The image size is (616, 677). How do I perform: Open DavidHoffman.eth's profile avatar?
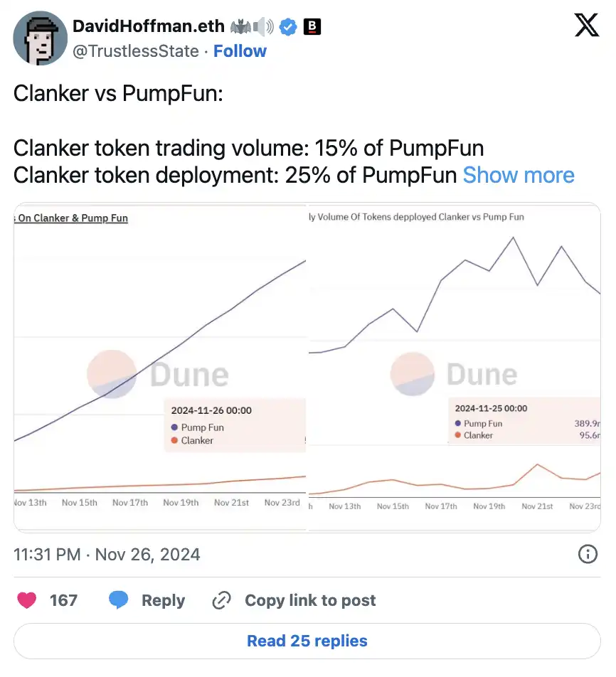point(41,38)
